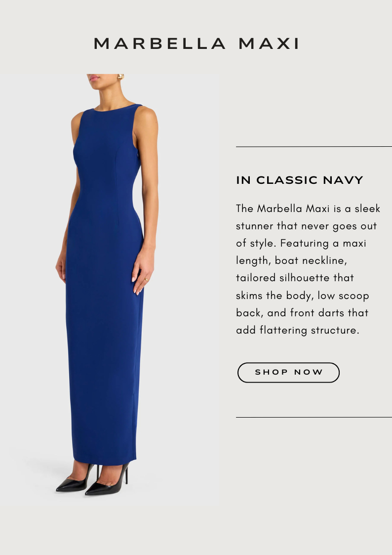Click the divider line below Shop Now

coord(314,417)
